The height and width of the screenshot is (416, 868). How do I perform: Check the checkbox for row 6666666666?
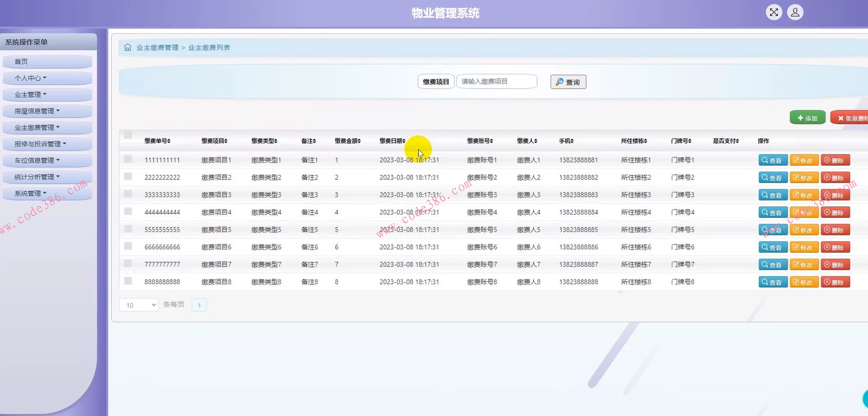pyautogui.click(x=128, y=246)
